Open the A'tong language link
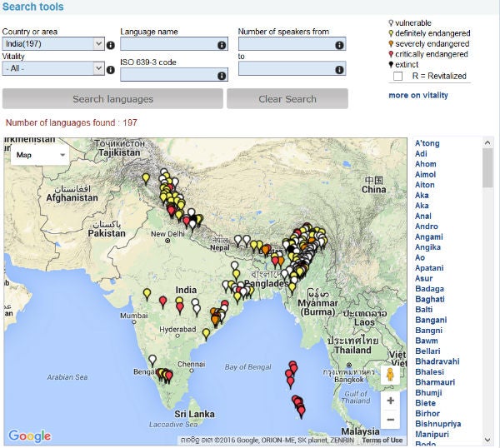The height and width of the screenshot is (448, 500). click(x=427, y=143)
